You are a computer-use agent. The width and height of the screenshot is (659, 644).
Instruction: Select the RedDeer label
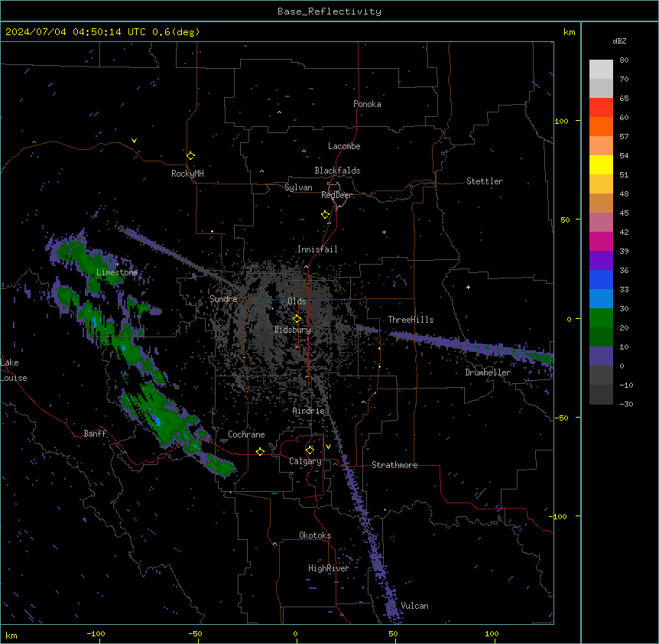(336, 195)
